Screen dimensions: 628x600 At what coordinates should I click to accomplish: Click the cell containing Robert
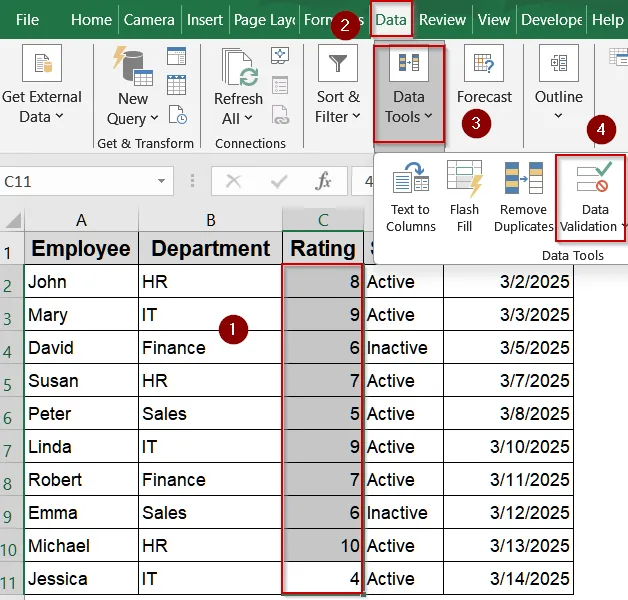81,479
